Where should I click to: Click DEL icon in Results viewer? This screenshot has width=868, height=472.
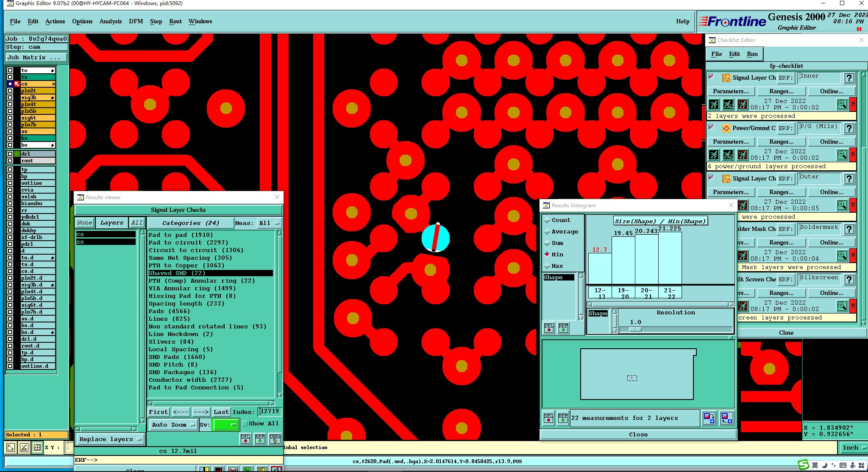point(245,439)
